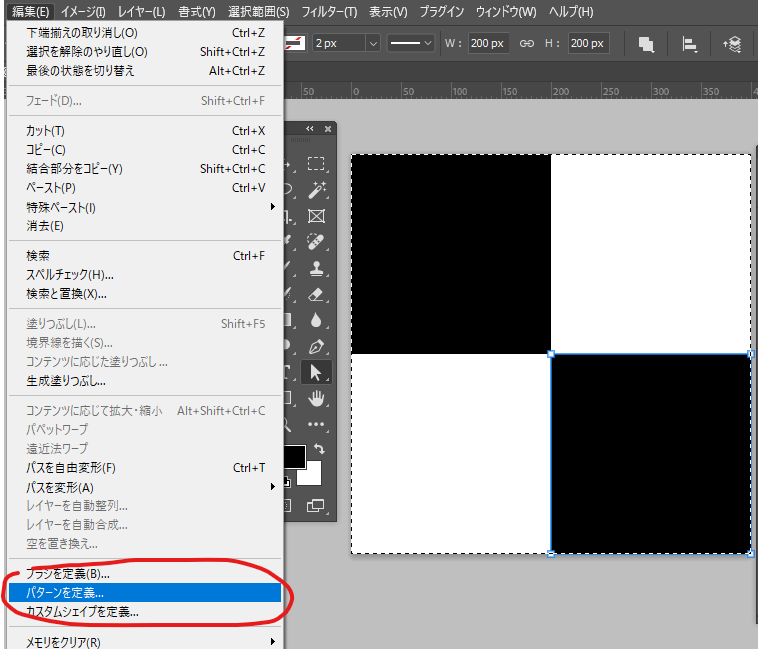Collapse the tools panel with double arrows

point(310,129)
